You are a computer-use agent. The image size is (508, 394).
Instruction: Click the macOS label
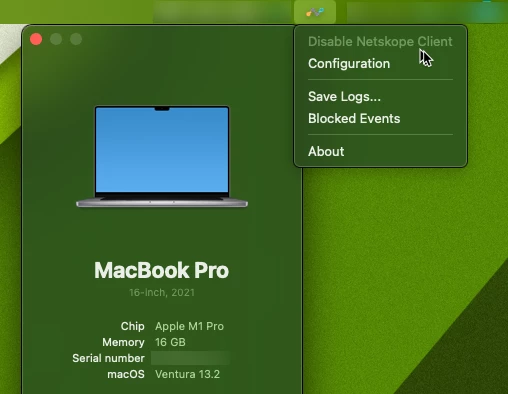[126, 374]
